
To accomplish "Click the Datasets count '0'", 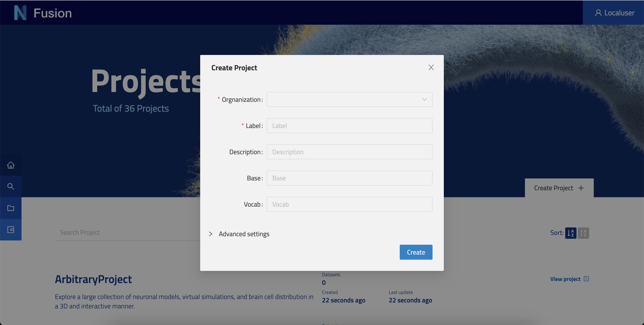I will tap(324, 283).
